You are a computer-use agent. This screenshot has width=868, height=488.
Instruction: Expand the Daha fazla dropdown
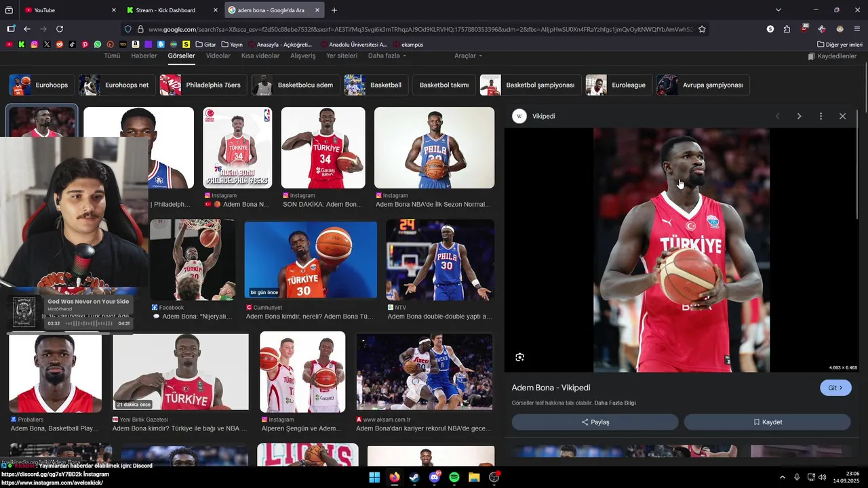pyautogui.click(x=387, y=56)
